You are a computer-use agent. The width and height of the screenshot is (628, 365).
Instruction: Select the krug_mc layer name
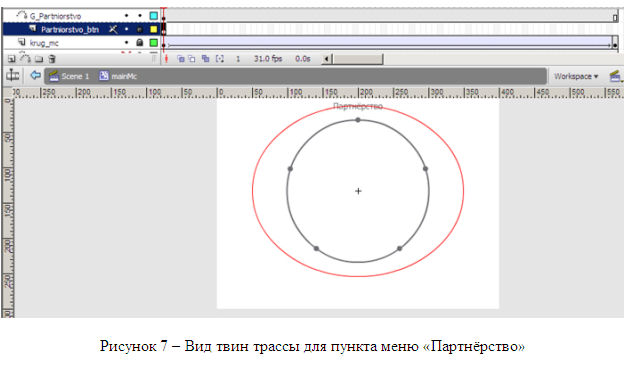(44, 43)
